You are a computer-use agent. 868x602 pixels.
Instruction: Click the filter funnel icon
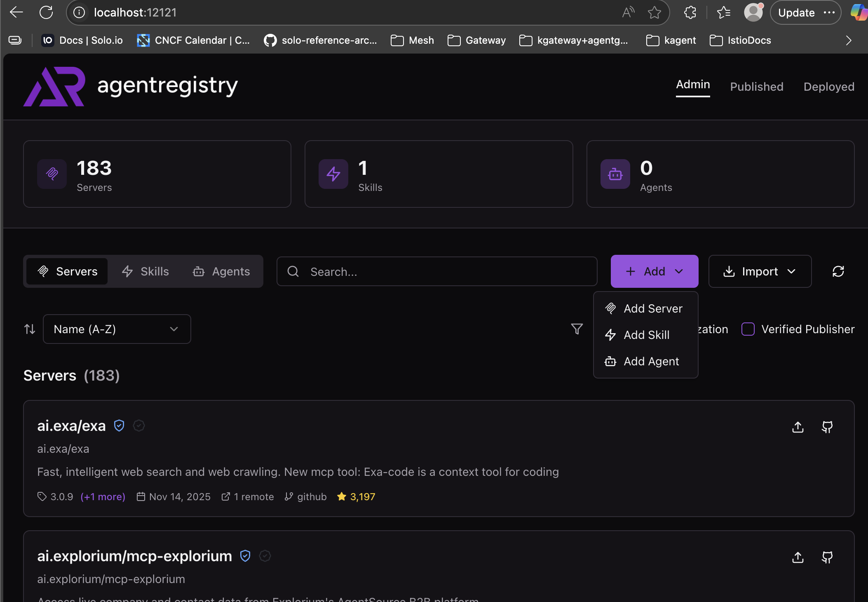click(577, 329)
